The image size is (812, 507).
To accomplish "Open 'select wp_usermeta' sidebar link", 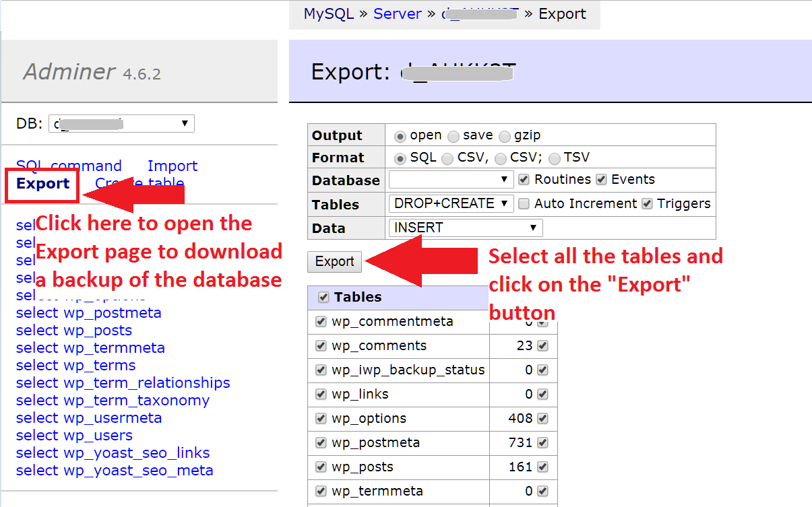I will 89,418.
